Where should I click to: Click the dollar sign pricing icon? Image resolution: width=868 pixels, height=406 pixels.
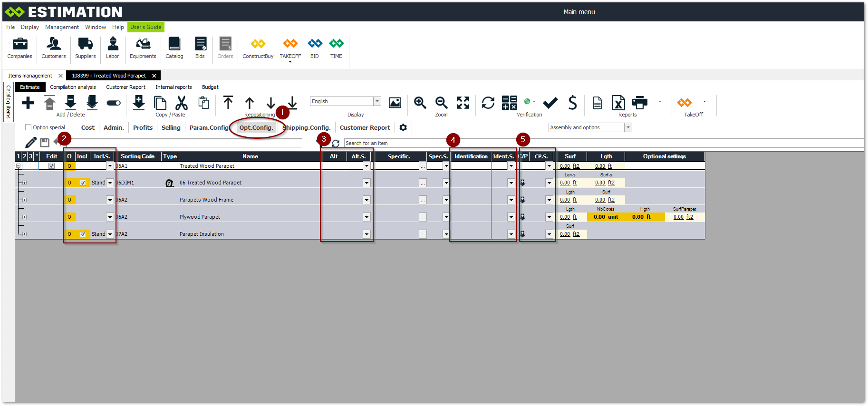[572, 103]
